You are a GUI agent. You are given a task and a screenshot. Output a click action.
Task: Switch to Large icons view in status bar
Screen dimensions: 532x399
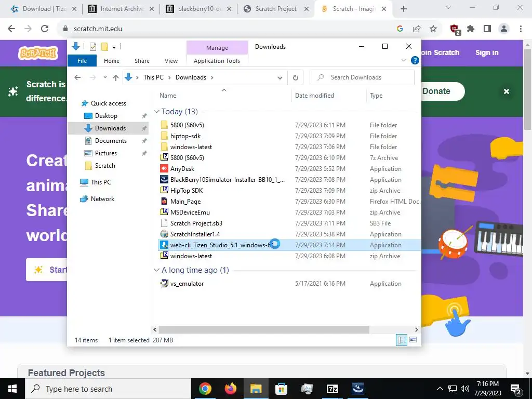coord(413,340)
